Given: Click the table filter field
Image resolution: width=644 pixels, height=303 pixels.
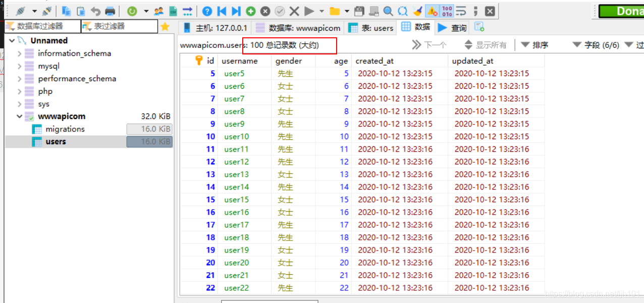Looking at the screenshot, I should 119,26.
